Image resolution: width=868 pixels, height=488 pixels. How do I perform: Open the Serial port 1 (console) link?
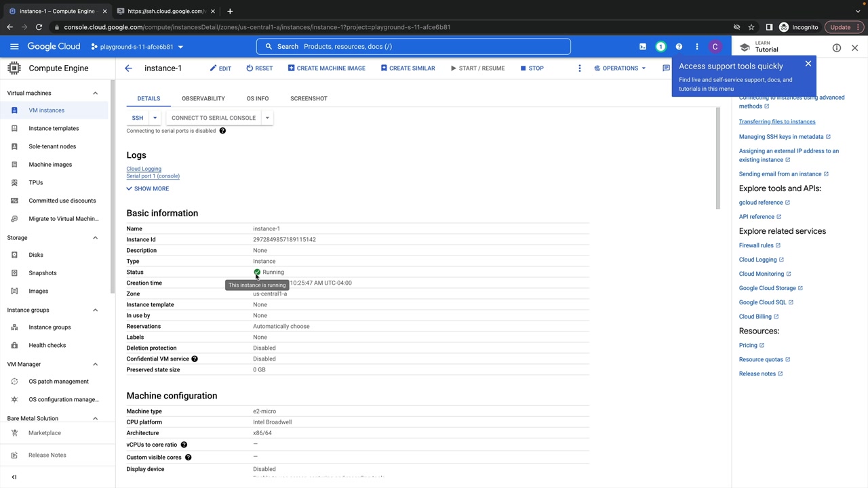153,176
